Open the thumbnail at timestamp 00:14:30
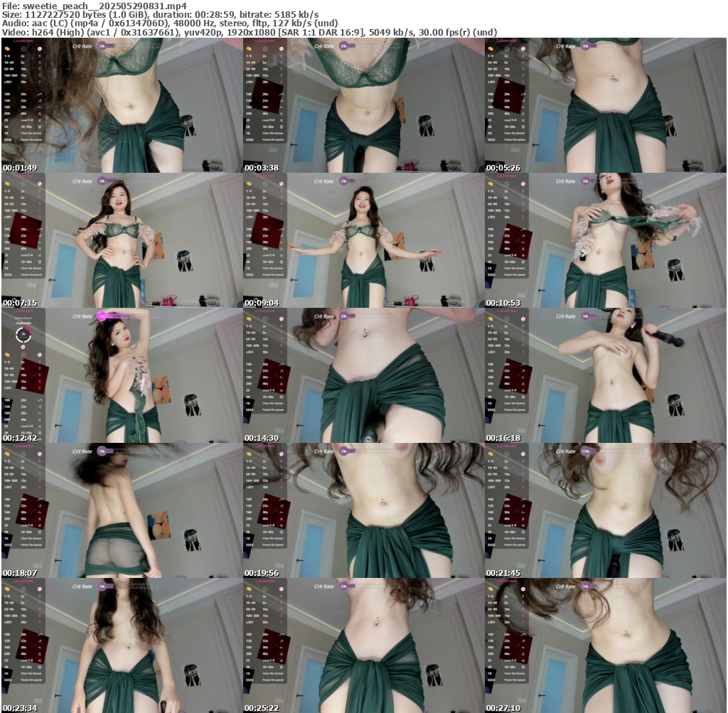This screenshot has width=728, height=713. 363,375
